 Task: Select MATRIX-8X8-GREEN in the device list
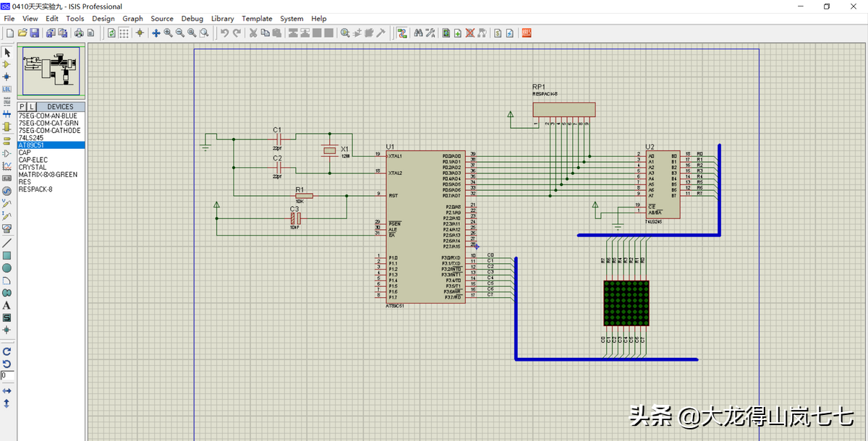pos(48,174)
